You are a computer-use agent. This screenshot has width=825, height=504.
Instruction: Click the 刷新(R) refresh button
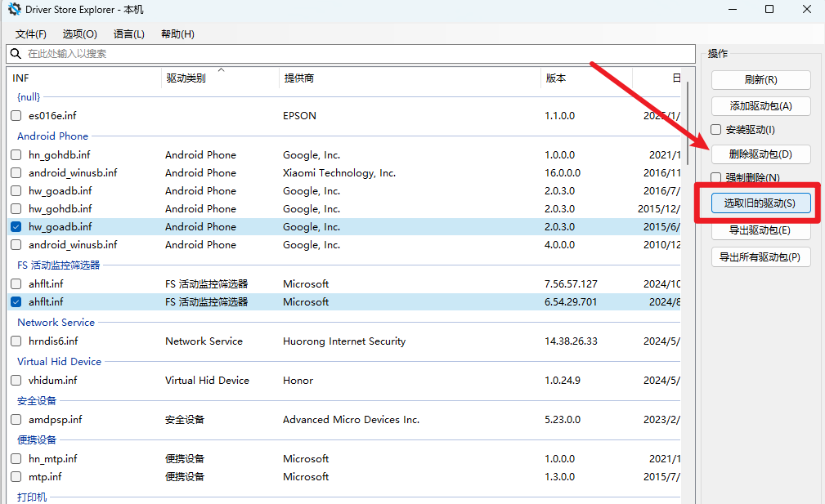(x=760, y=80)
